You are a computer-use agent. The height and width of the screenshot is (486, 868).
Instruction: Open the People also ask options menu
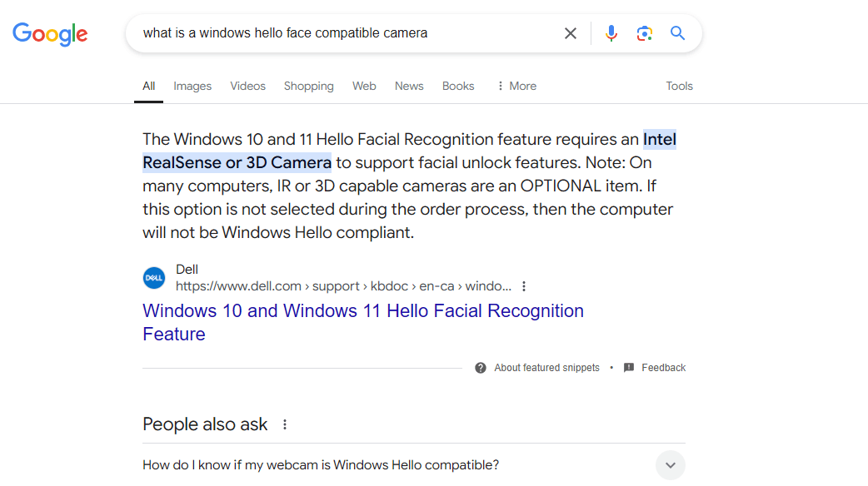[284, 423]
